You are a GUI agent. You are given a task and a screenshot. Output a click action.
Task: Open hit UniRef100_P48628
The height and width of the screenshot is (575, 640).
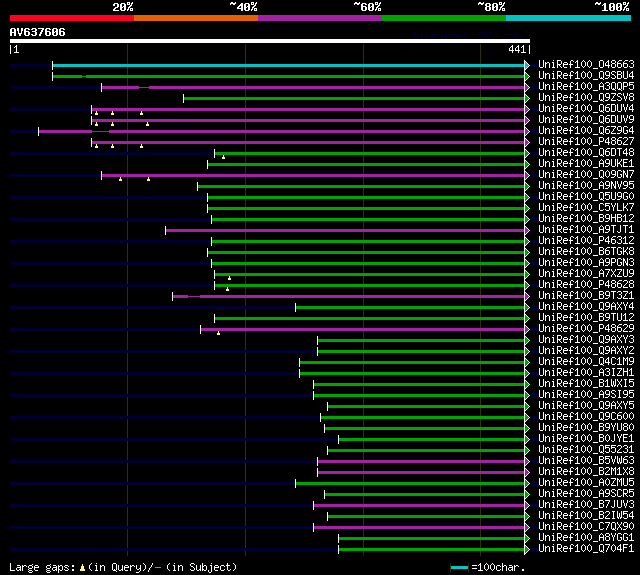tap(586, 285)
